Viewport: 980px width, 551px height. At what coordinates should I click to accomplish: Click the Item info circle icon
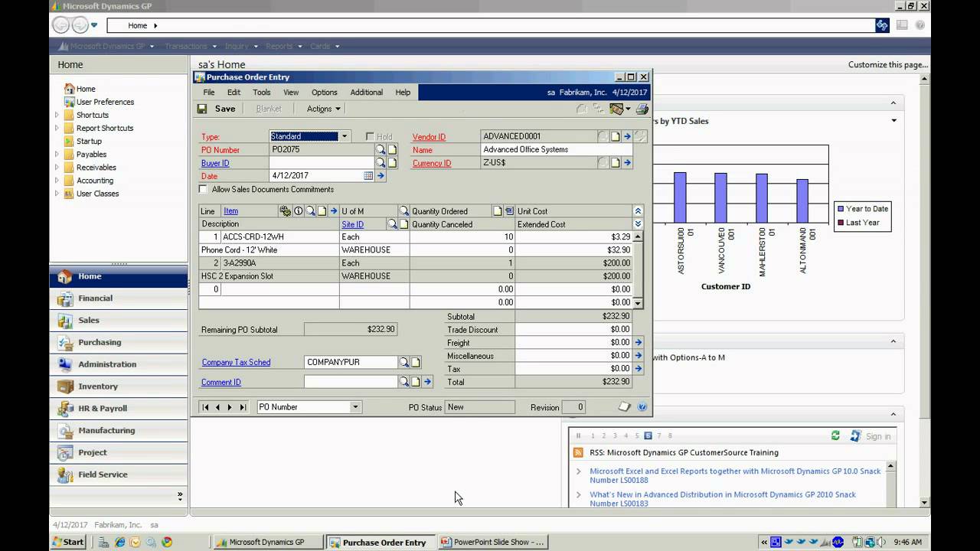point(298,211)
